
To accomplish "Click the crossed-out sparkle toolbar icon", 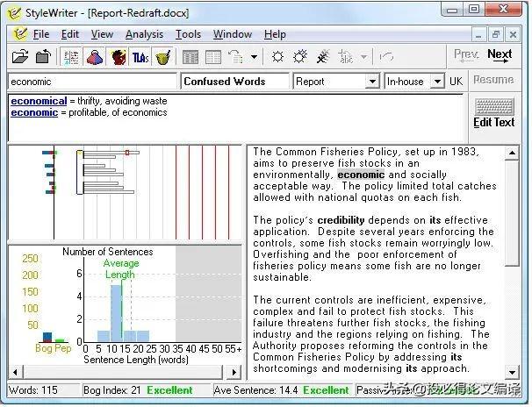I will [x=323, y=57].
